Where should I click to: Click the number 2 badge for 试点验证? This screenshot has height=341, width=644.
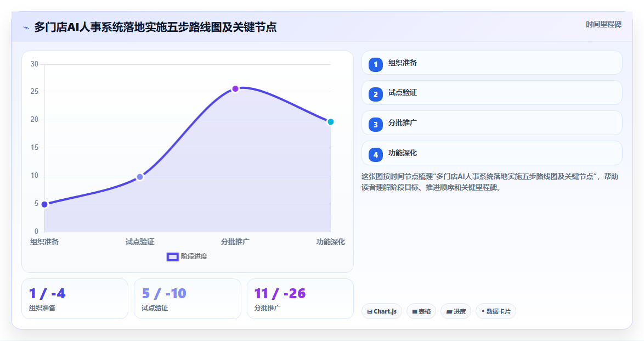coord(375,94)
